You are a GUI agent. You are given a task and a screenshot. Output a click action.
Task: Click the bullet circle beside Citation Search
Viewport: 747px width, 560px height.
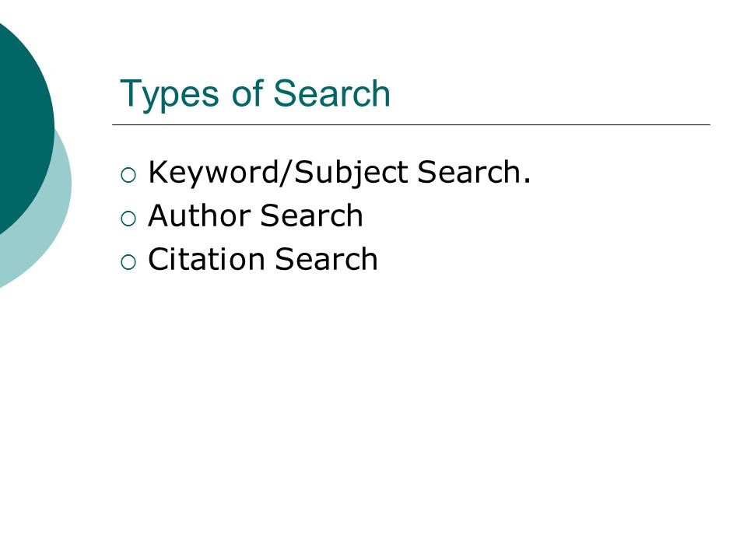point(128,262)
